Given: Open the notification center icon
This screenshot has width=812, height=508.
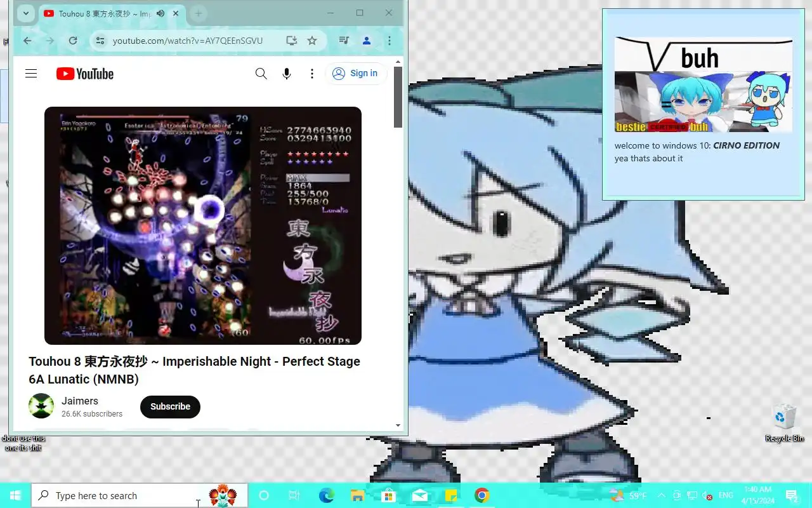Looking at the screenshot, I should pyautogui.click(x=792, y=495).
